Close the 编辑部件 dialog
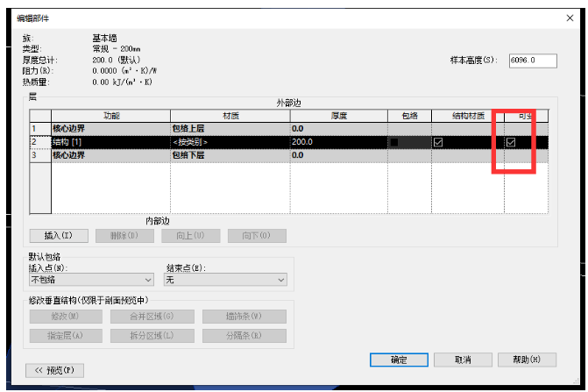 point(570,18)
